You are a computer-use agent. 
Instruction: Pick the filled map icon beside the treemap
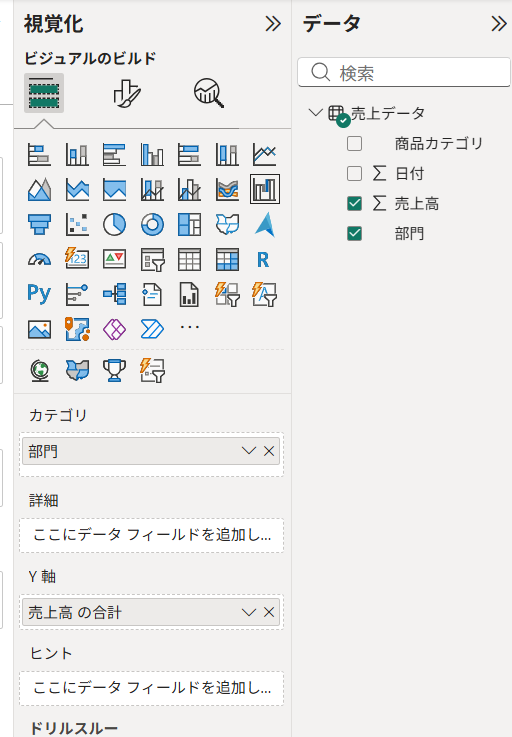coord(227,224)
